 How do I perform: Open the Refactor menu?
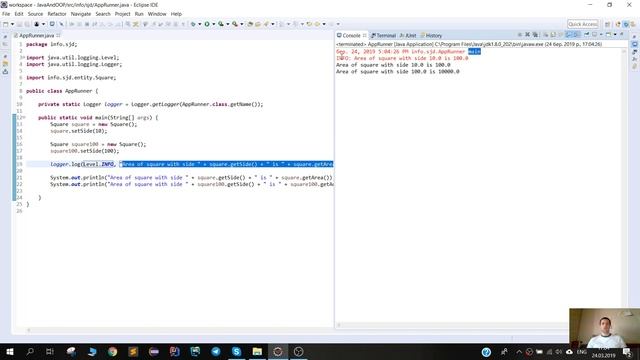click(x=57, y=14)
